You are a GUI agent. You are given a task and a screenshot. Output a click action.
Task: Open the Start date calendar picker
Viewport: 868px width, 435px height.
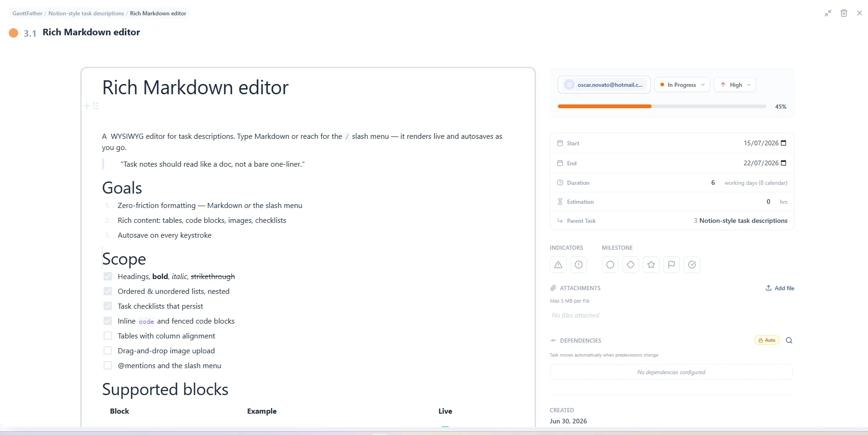pos(784,143)
